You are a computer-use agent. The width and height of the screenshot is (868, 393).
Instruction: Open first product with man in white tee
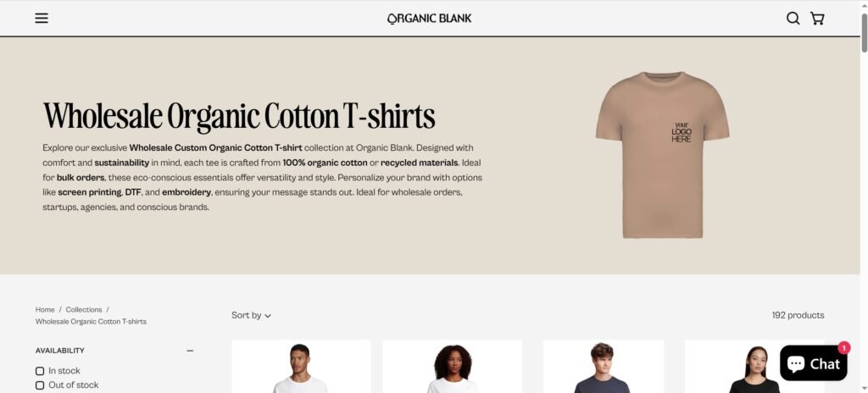tap(301, 367)
